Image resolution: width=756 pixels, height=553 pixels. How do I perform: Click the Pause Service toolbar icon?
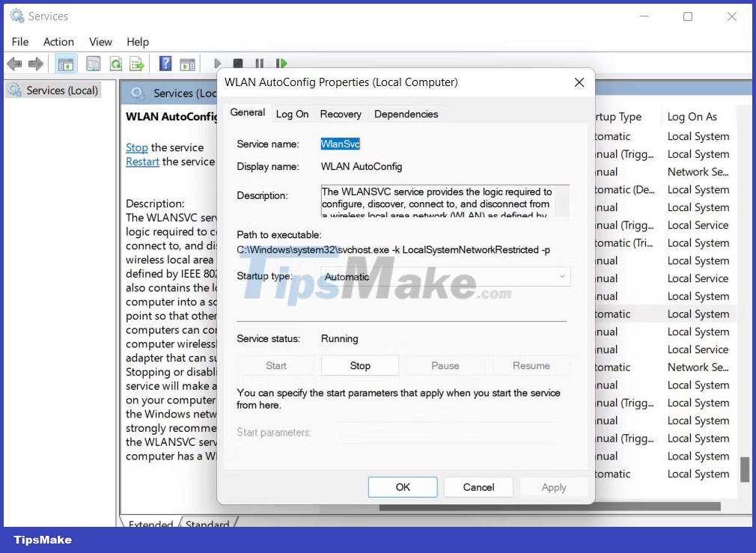(260, 63)
